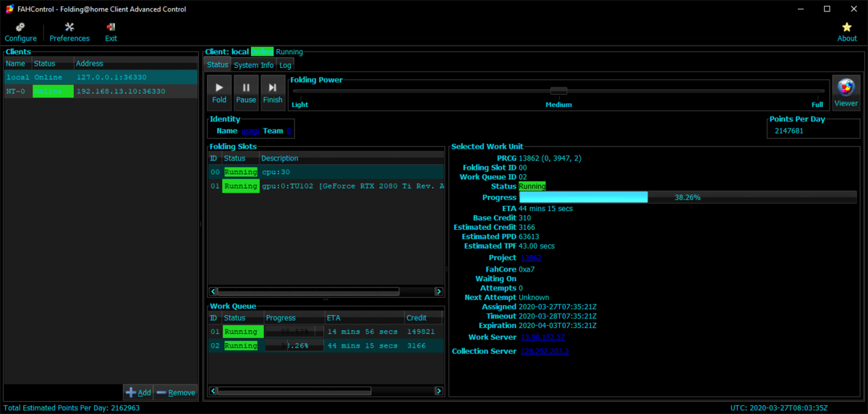Click the credit value 149821 in Work Queue
868x414 pixels.
click(421, 332)
